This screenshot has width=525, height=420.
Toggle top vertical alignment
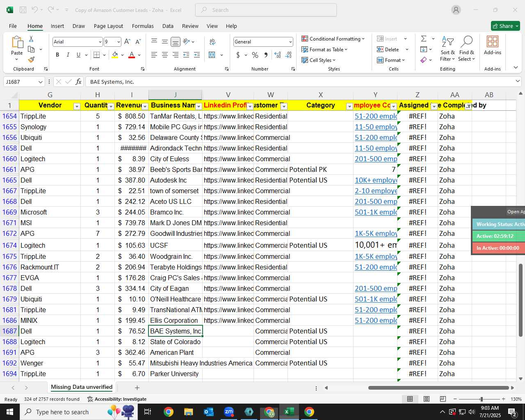(x=154, y=42)
